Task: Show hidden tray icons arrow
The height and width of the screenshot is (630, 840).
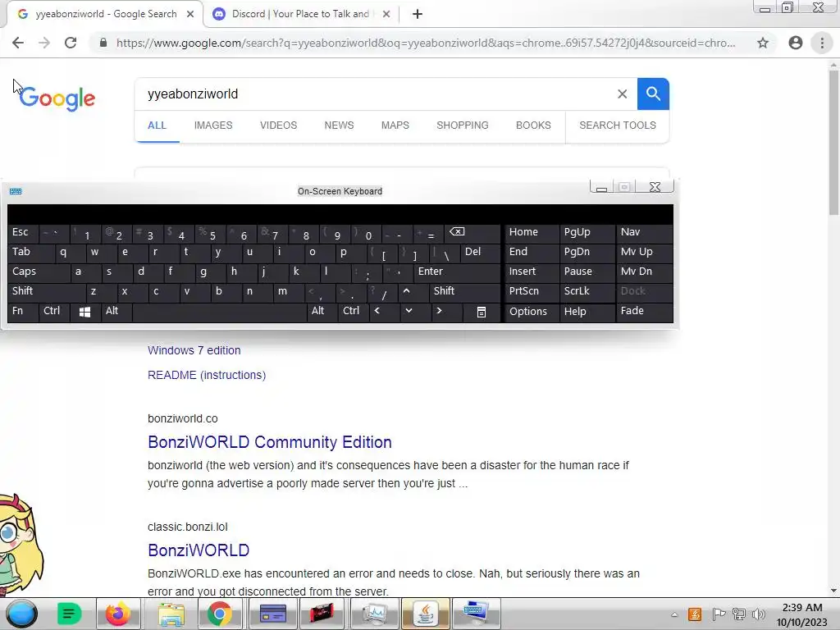Action: click(674, 615)
